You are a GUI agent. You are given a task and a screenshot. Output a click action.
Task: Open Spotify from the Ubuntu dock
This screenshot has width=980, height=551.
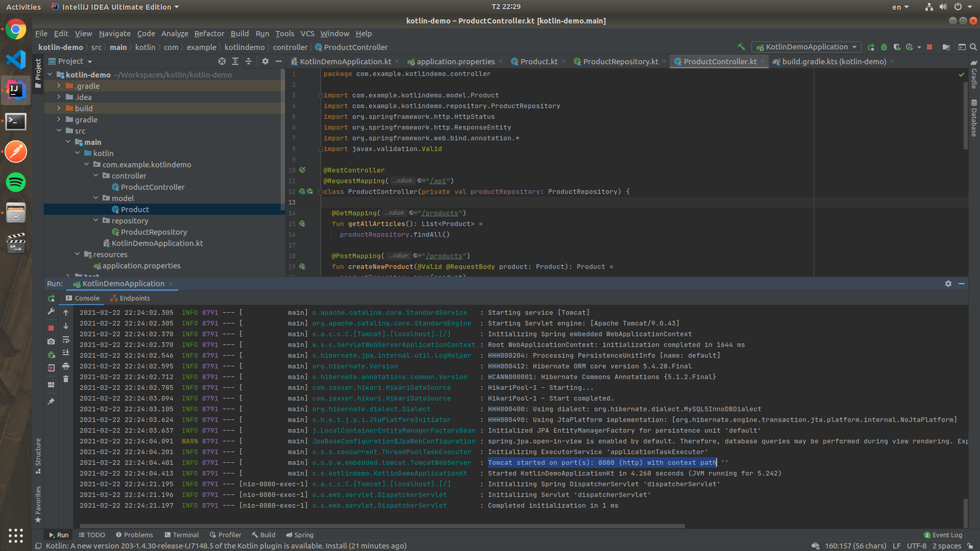[x=16, y=182]
